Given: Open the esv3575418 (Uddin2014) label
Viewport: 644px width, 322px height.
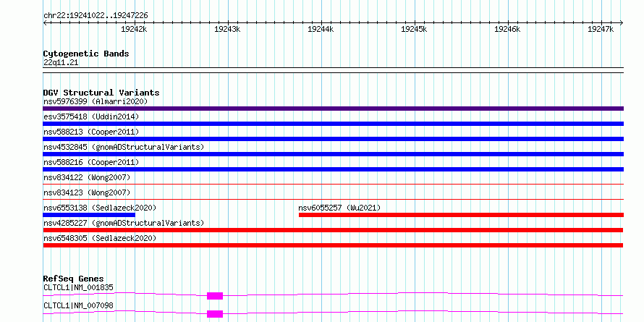Looking at the screenshot, I should [91, 116].
